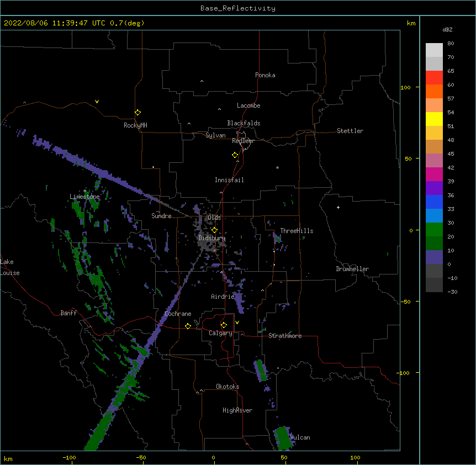Select the Airdrie label
476x465 pixels.
[x=223, y=297]
